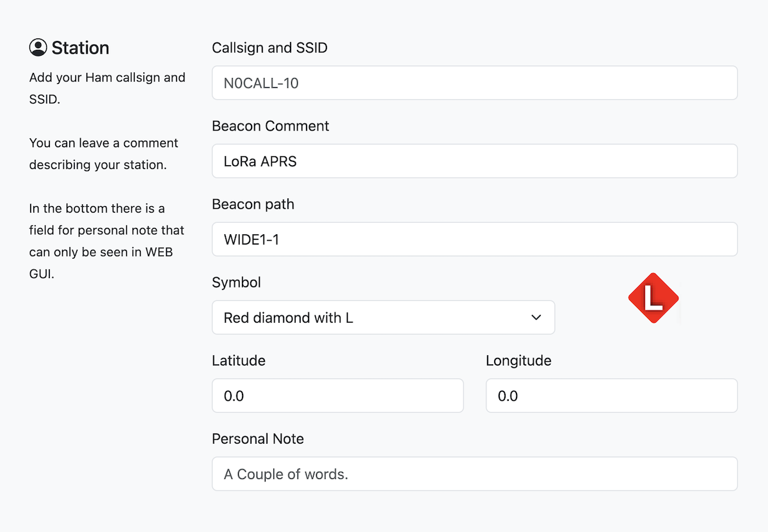Screen dimensions: 768x532
Task: Click the "Longitude" label text
Action: 518,360
